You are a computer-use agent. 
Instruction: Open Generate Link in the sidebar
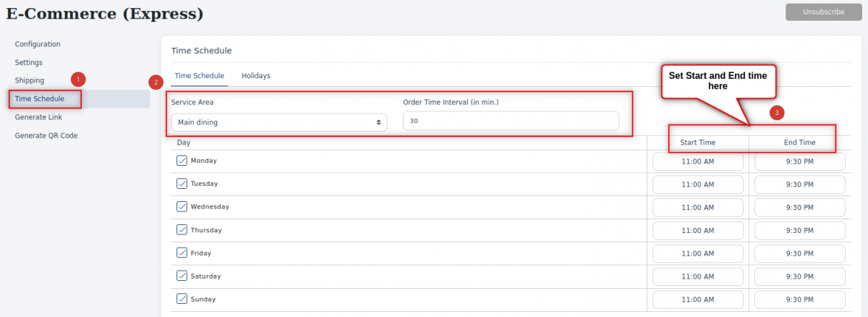pos(39,117)
